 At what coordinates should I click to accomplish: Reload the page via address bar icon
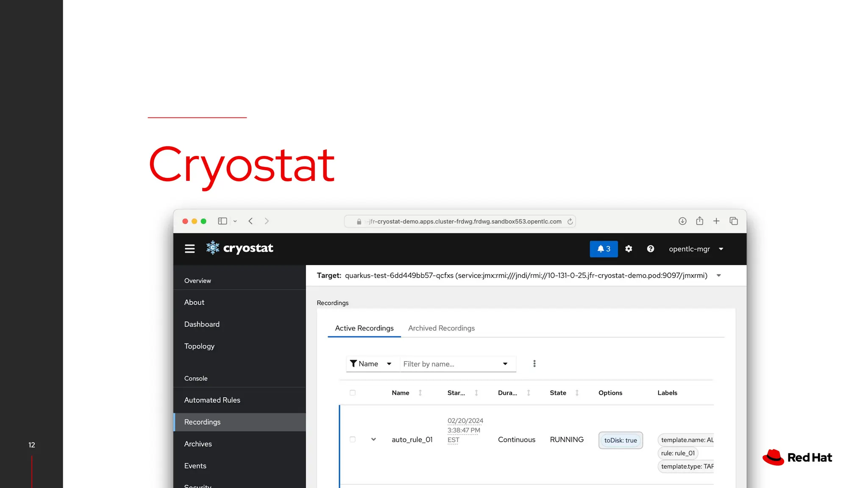point(570,221)
